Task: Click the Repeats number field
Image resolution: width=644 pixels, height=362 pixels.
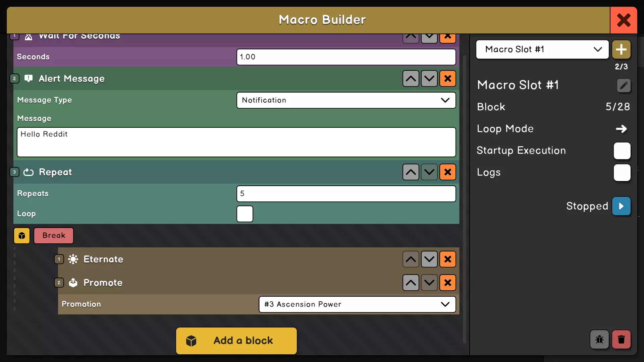Action: 346,194
